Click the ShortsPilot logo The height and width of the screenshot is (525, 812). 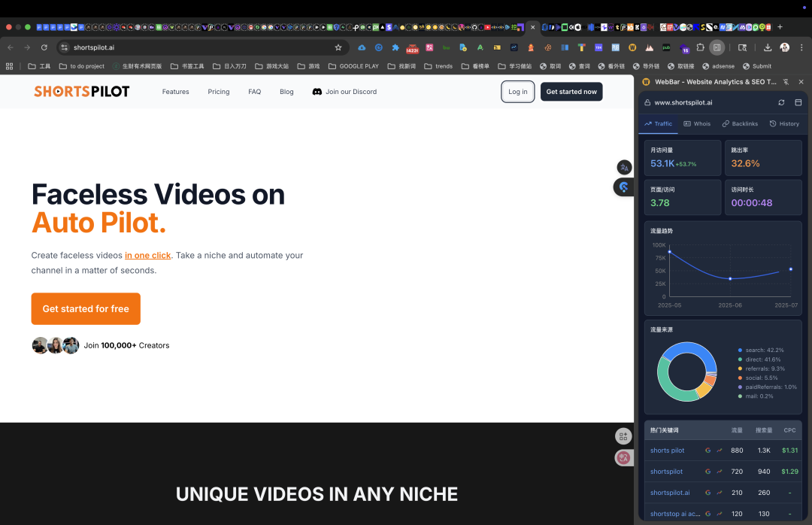pos(82,92)
